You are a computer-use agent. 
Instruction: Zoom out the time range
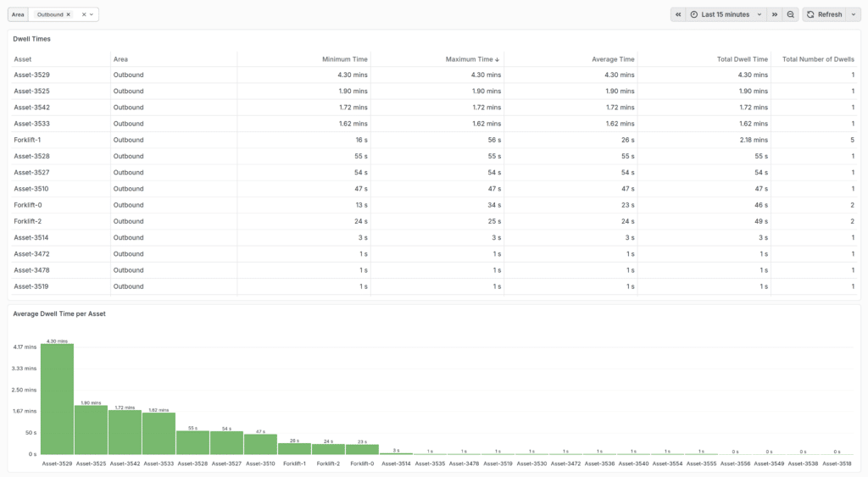click(791, 14)
